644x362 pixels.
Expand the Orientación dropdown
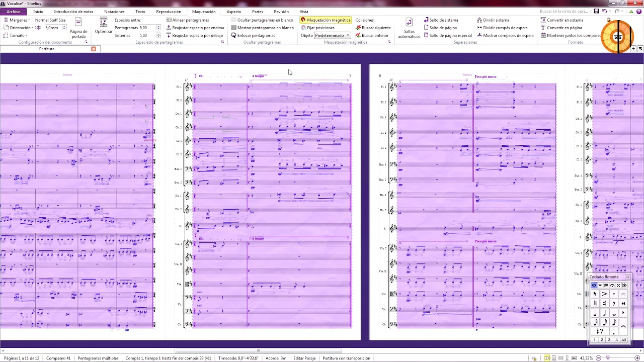tap(19, 28)
